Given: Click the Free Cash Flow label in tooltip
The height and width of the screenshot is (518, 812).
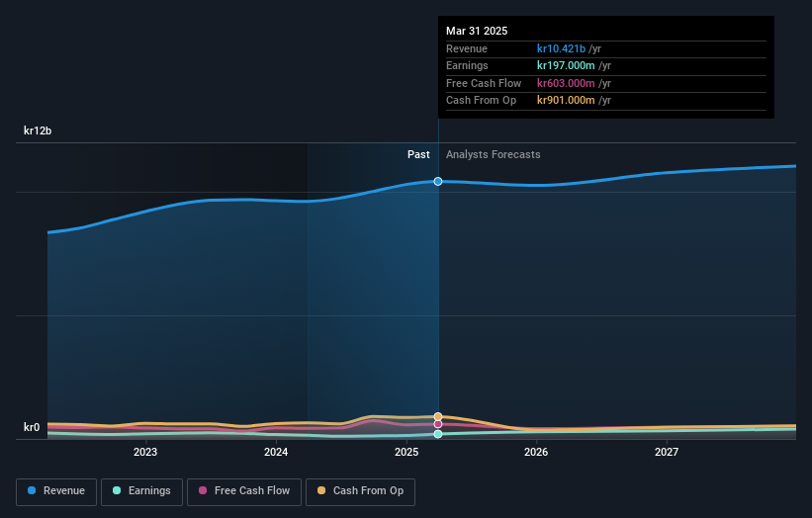Looking at the screenshot, I should 484,83.
